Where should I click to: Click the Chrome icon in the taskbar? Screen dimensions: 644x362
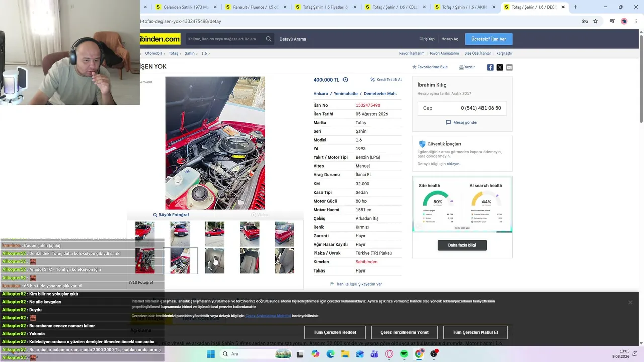coord(419,354)
